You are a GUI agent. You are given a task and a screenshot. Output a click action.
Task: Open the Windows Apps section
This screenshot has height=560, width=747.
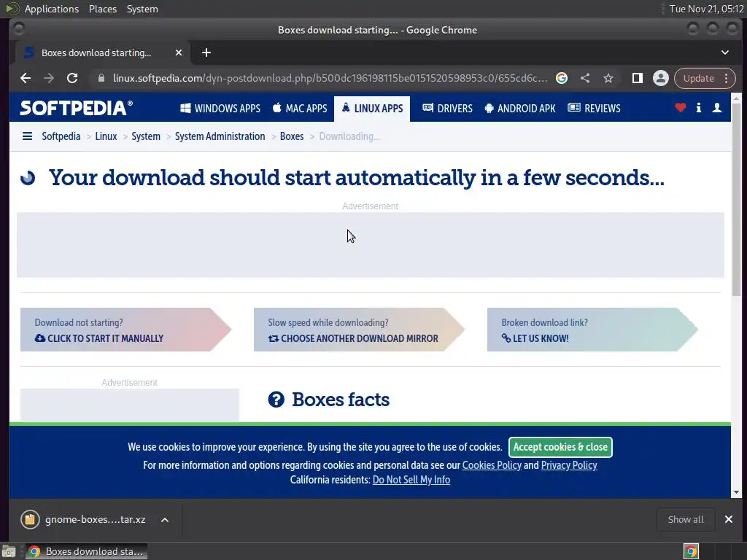coord(220,108)
